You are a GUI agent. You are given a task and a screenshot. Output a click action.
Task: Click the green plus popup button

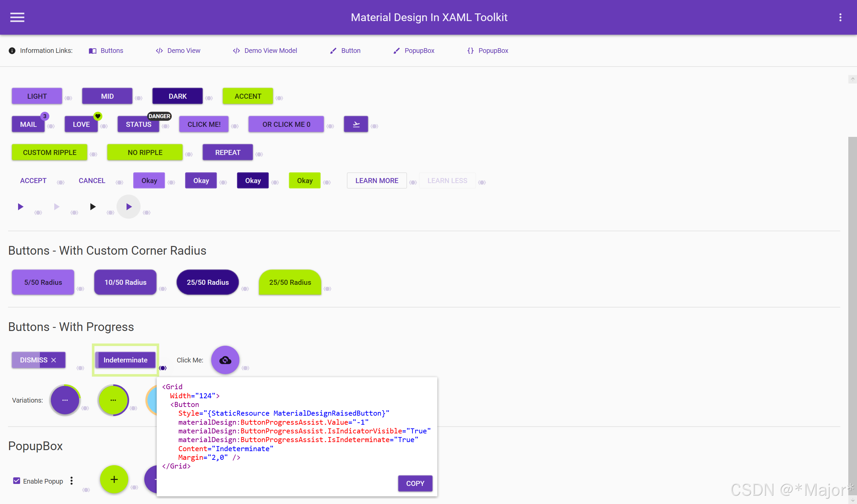[x=114, y=480]
